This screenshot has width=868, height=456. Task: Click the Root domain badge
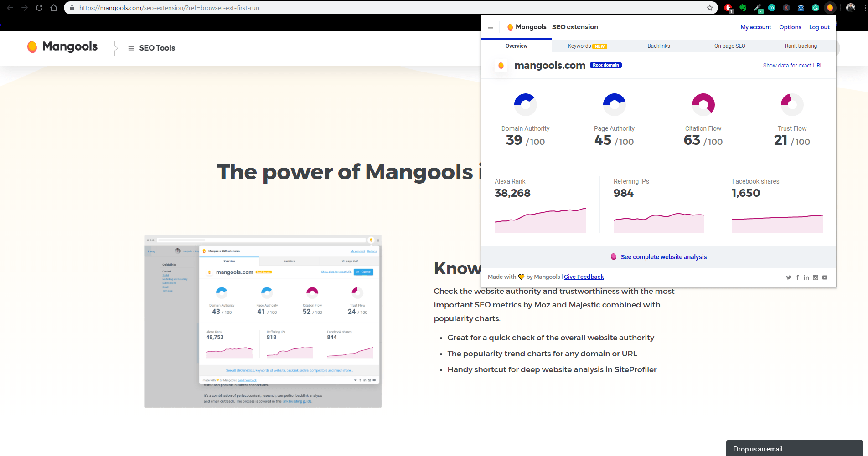606,65
